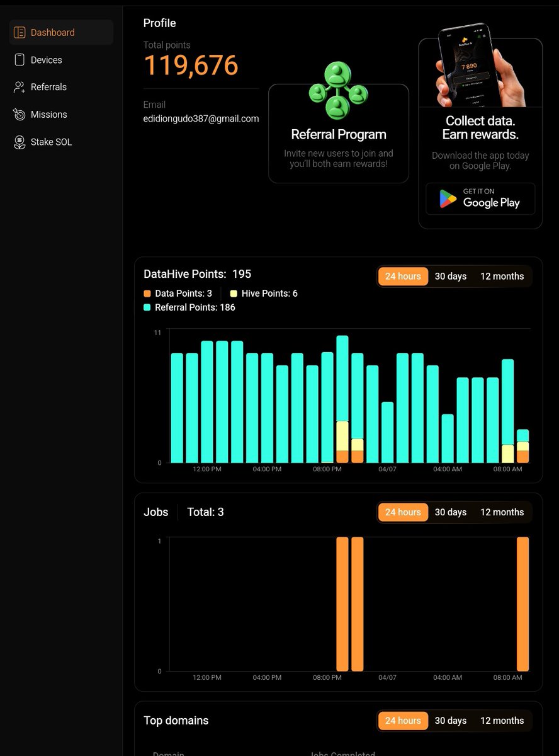Show Top domains for 30 days
The image size is (559, 756).
[451, 721]
